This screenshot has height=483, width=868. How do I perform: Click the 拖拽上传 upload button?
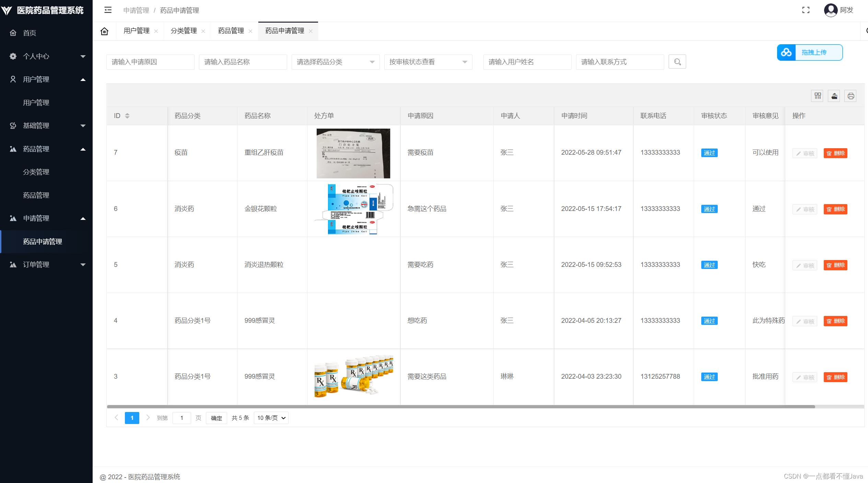click(810, 52)
